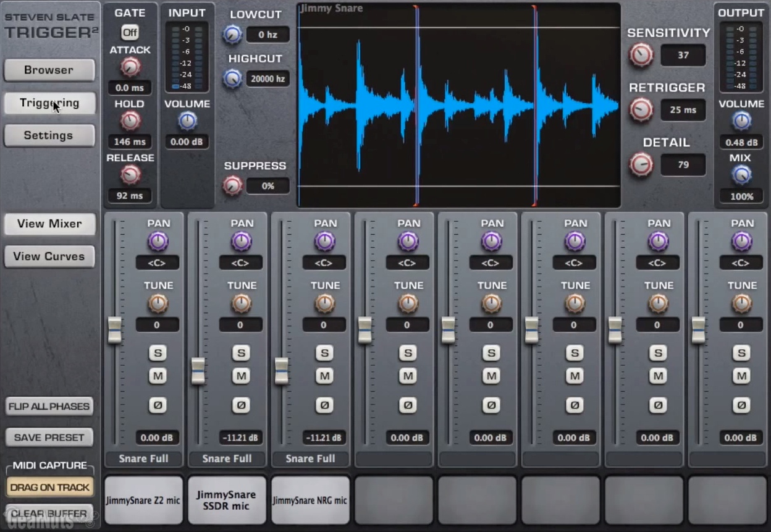Flip phase on the third channel
The height and width of the screenshot is (532, 771).
[324, 405]
